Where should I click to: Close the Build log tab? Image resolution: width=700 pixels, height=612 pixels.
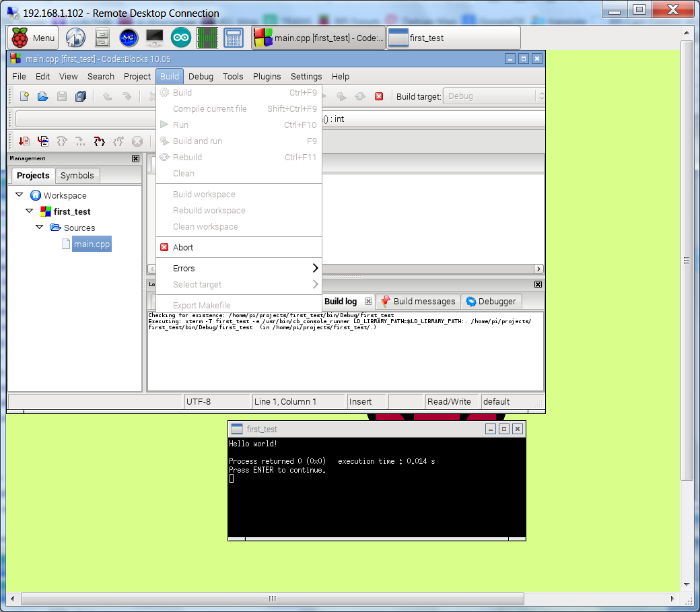368,301
